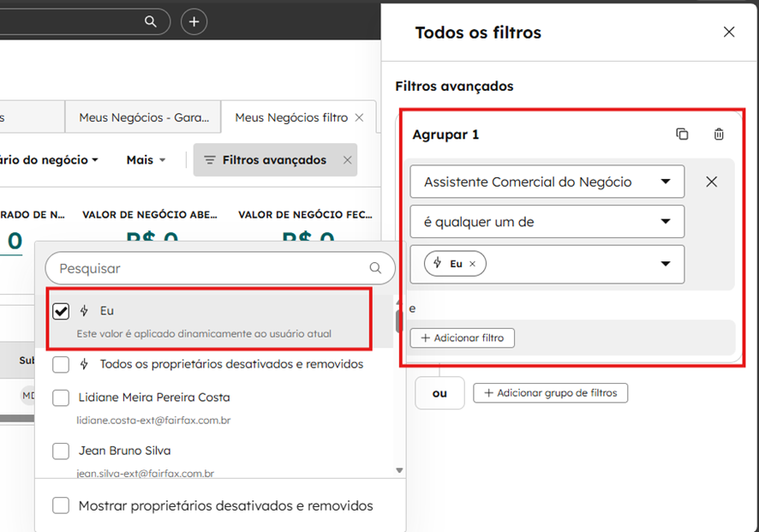Close the Meus Negócios filtro tab

tap(359, 117)
